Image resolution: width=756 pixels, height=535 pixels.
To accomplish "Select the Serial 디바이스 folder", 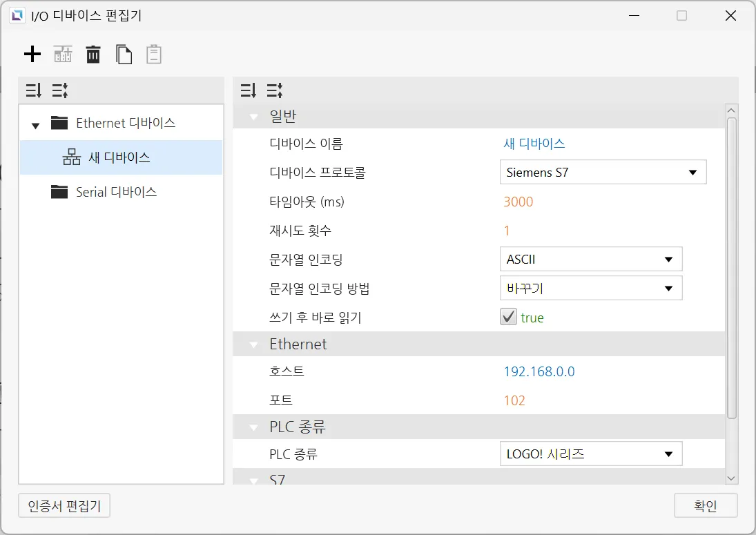I will pos(116,192).
